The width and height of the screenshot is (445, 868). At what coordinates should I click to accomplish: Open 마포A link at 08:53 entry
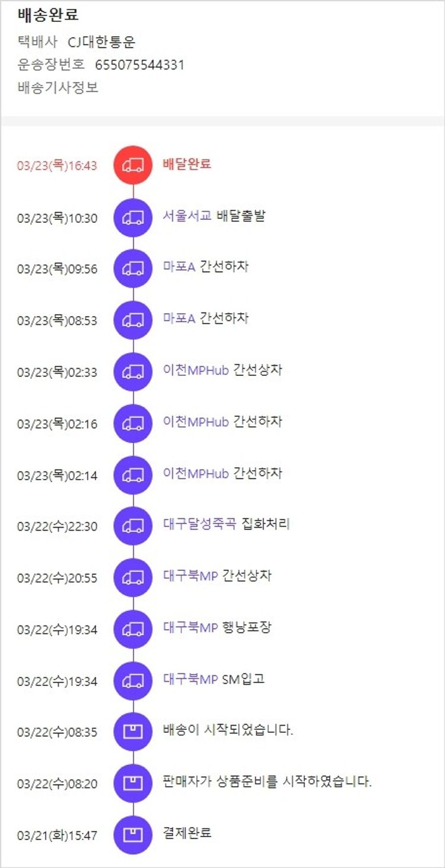click(179, 318)
